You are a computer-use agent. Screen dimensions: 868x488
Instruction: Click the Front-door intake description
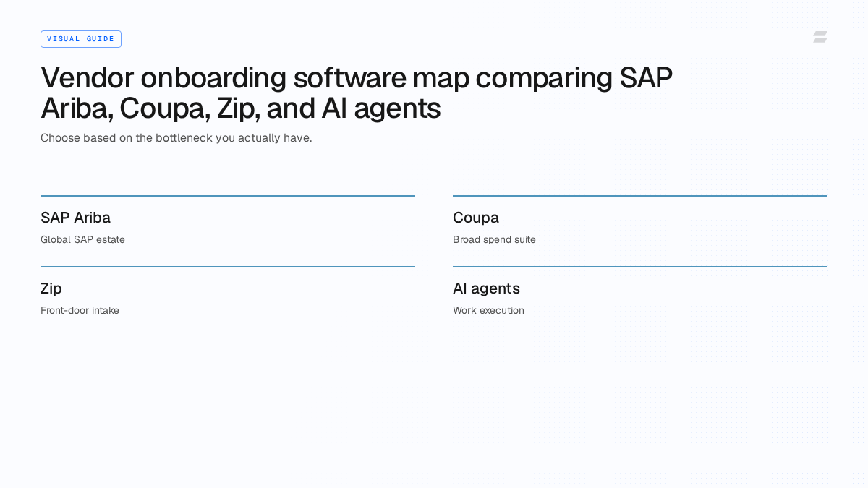pos(80,310)
